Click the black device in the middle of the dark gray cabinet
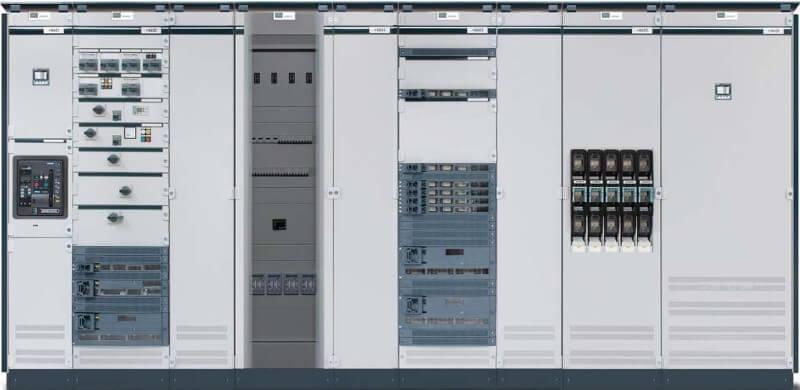 tap(279, 224)
